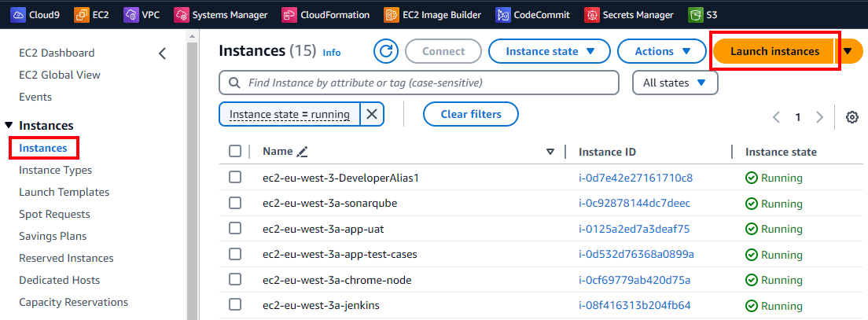The image size is (868, 320).
Task: Open Launch Templates in the sidebar
Action: pyautogui.click(x=64, y=192)
